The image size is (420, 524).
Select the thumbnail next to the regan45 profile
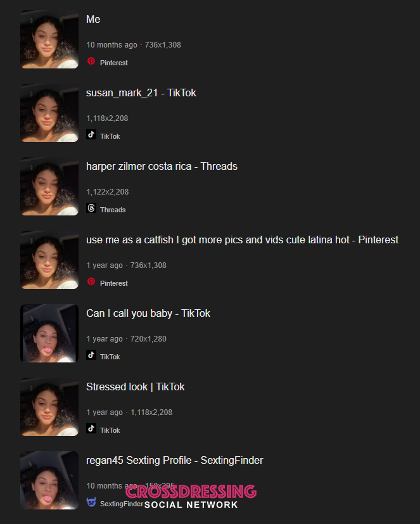pos(49,480)
